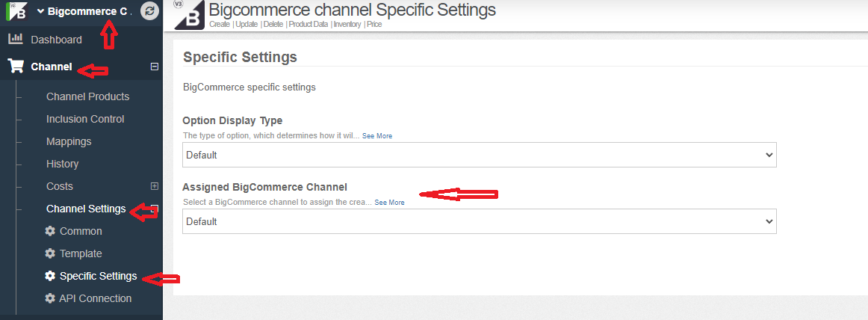View the channel History page
Image resolution: width=868 pixels, height=320 pixels.
62,164
